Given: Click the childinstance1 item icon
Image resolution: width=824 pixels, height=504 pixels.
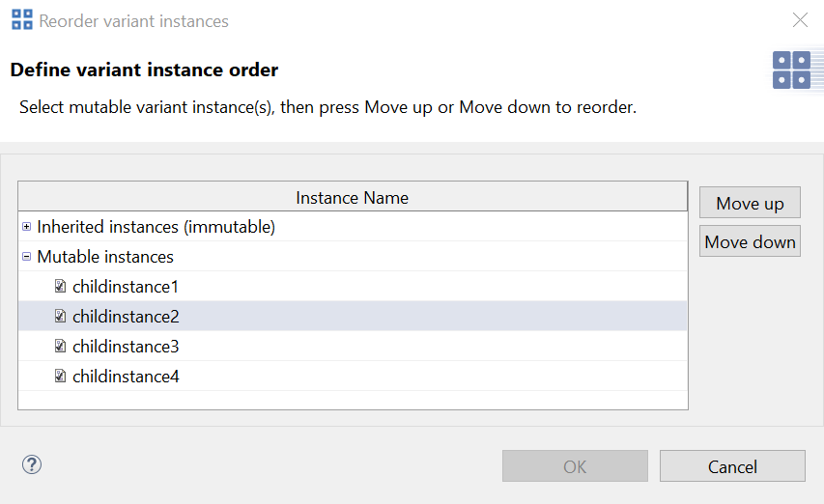Looking at the screenshot, I should click(x=60, y=287).
